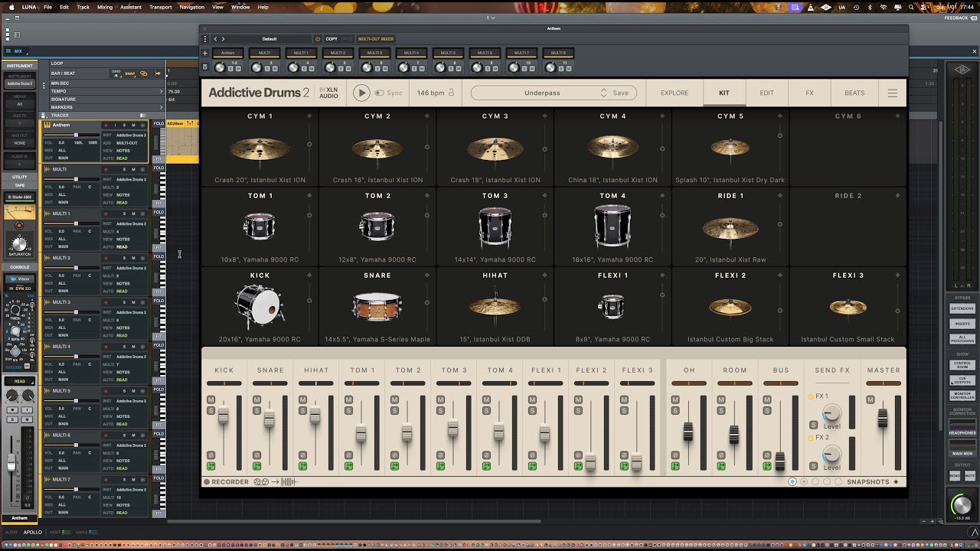This screenshot has width=980, height=551.
Task: Click the plugin power bypass icon
Action: [318, 38]
